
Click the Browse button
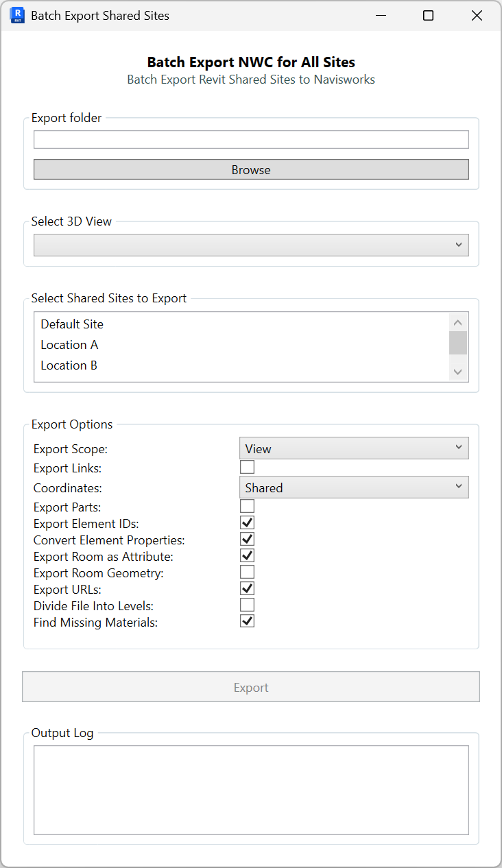click(250, 169)
